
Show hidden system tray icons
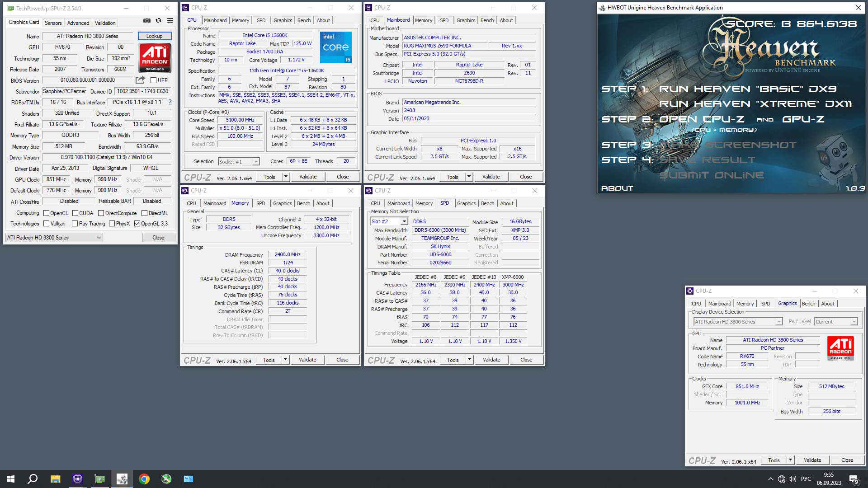(x=770, y=479)
